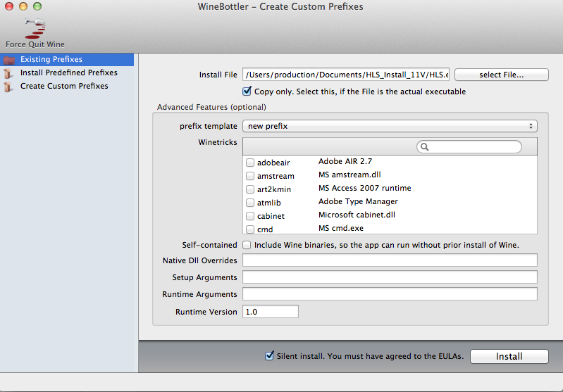Close the WineBottler window with red button
Image resolution: width=563 pixels, height=392 pixels.
pyautogui.click(x=9, y=6)
